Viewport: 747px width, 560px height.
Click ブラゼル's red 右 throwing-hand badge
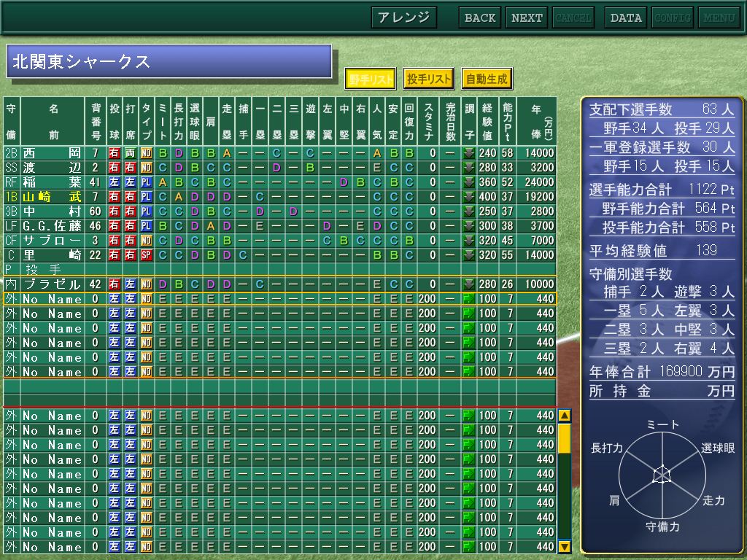click(x=115, y=284)
